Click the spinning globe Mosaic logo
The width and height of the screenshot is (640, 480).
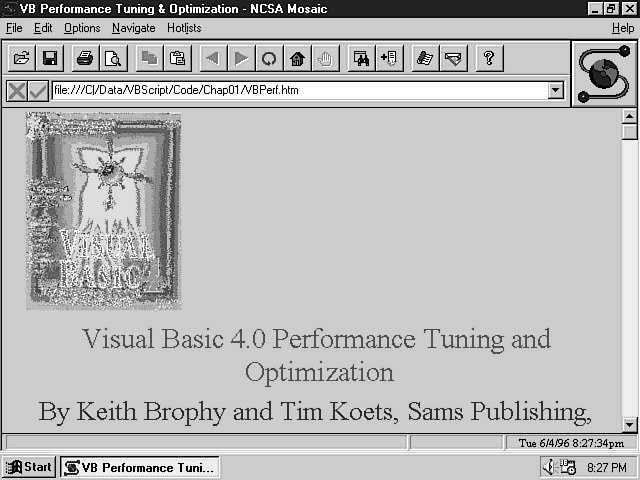(604, 72)
